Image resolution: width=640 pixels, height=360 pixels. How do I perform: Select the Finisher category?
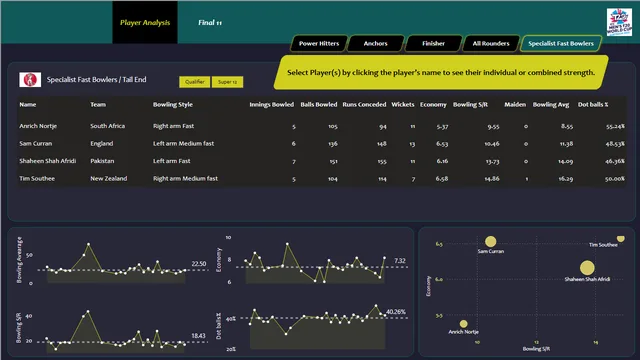[x=433, y=43]
